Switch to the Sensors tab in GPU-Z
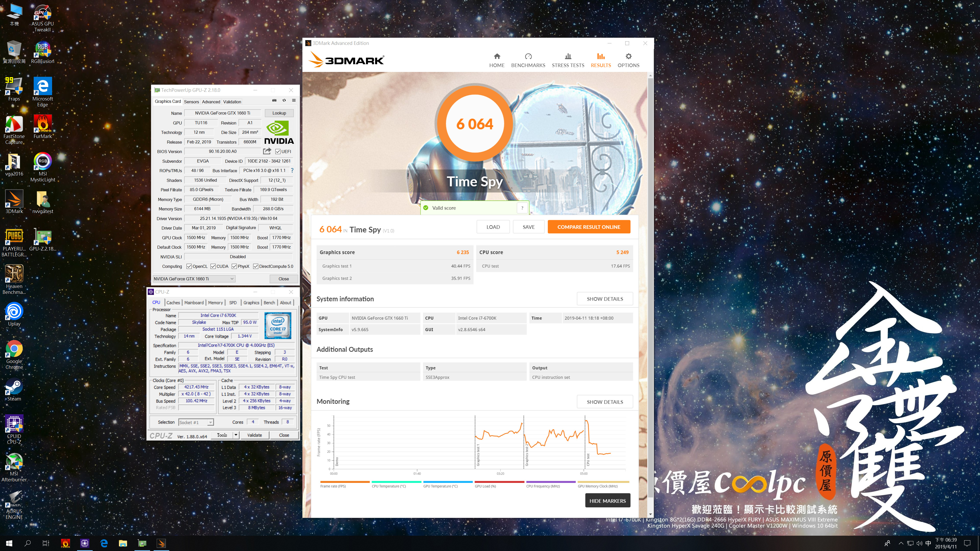980x551 pixels. point(191,102)
